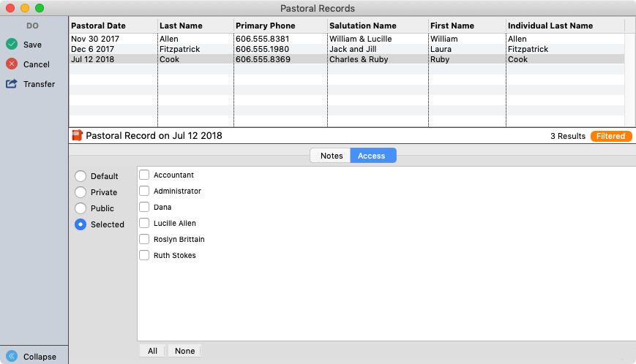Open the Access tab
This screenshot has height=364, width=636.
click(x=372, y=156)
